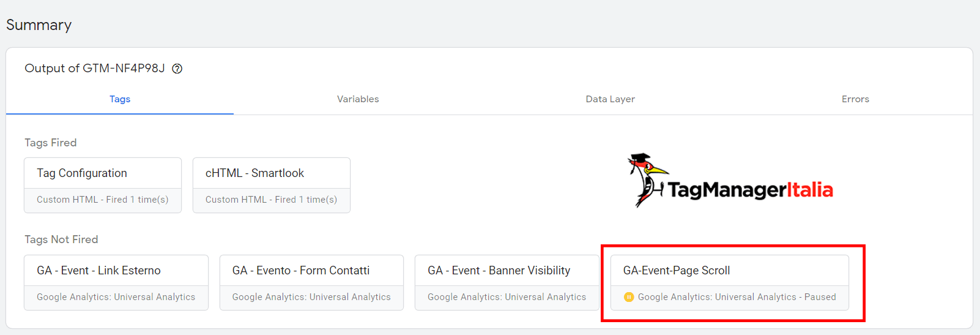Open the Data Layer tab

[610, 99]
